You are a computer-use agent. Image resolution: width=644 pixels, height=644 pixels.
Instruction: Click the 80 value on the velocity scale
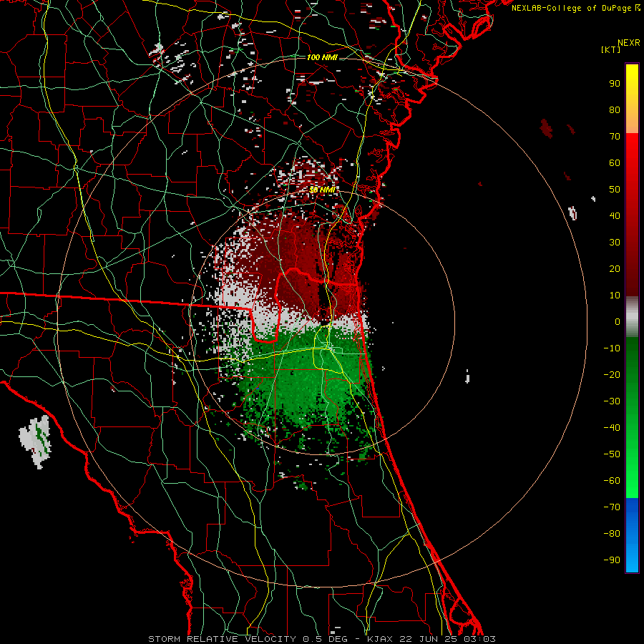615,110
